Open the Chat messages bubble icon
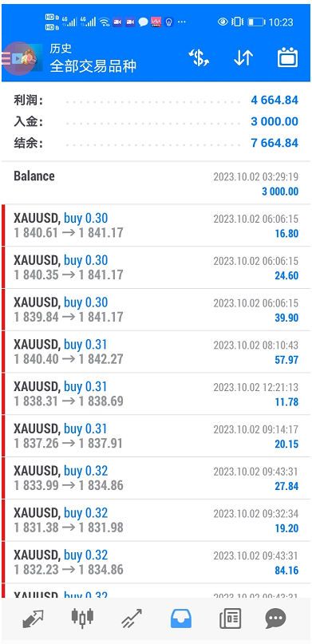The height and width of the screenshot is (644, 312). coord(275,618)
